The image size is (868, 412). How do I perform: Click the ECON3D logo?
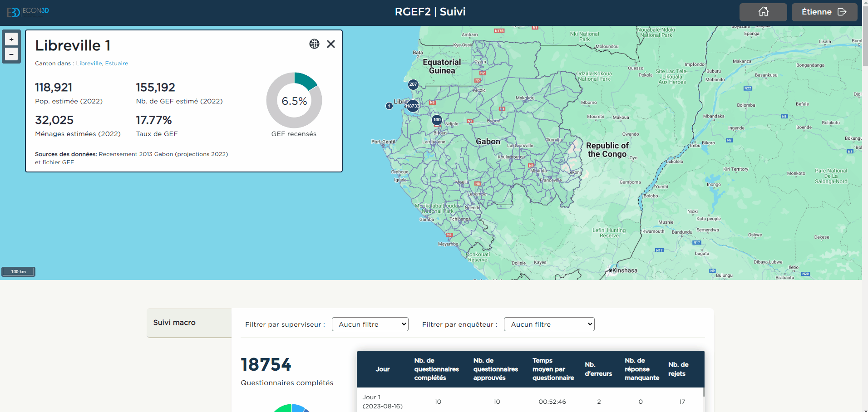(28, 12)
